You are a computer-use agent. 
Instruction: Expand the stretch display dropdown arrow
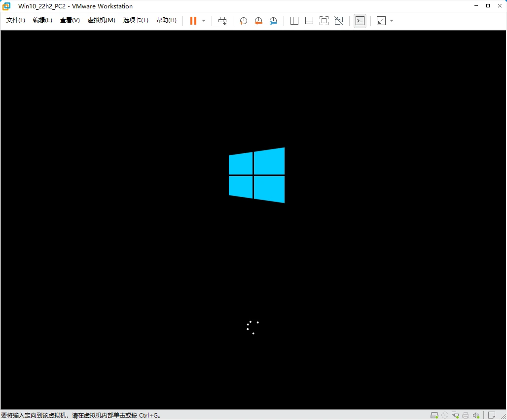click(x=392, y=21)
